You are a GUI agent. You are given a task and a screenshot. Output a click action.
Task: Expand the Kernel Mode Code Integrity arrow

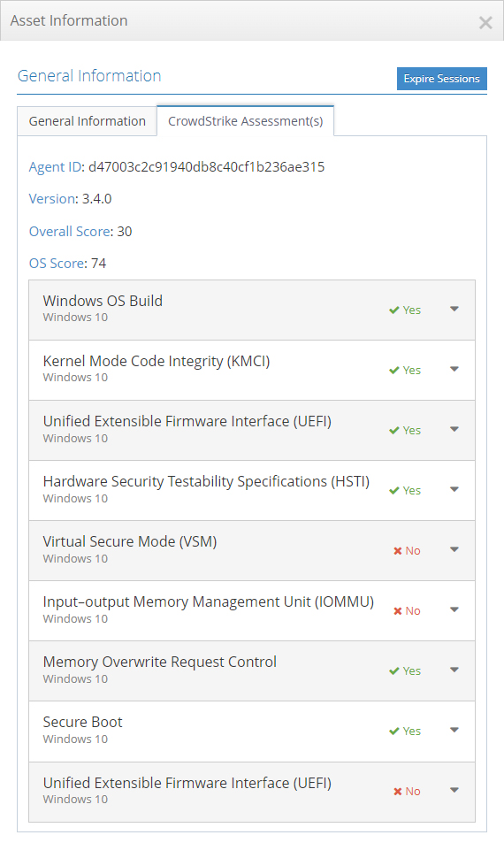(454, 370)
